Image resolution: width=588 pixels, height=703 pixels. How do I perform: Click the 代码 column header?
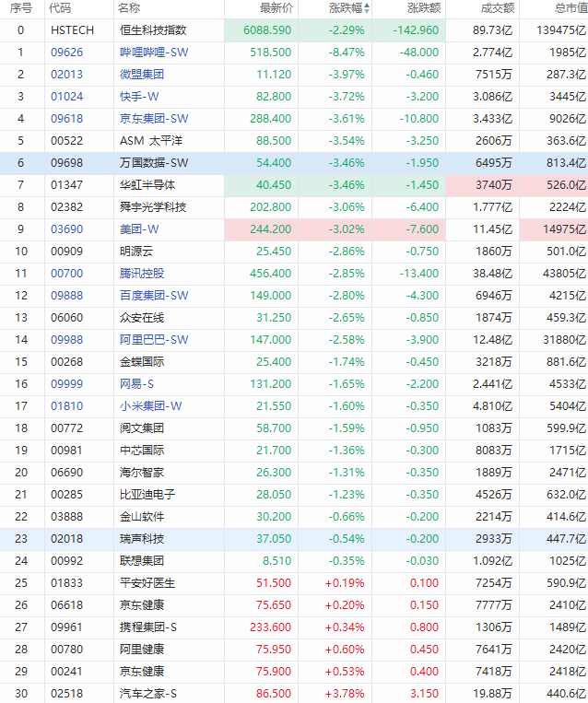[x=60, y=8]
